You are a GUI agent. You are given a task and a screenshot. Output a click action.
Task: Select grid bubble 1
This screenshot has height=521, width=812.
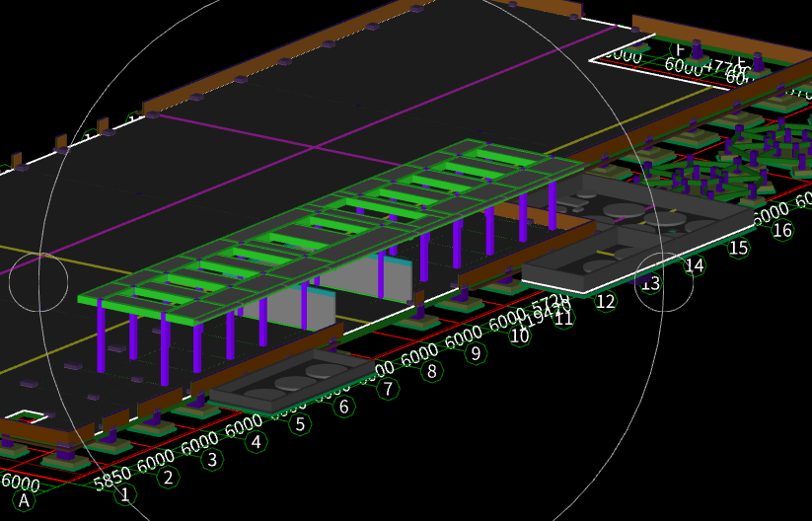coord(124,494)
